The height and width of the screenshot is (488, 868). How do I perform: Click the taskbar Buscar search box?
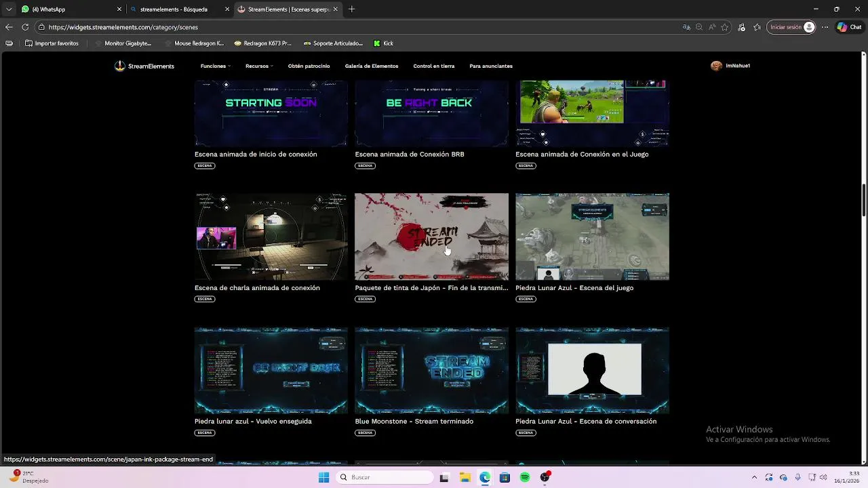[384, 477]
